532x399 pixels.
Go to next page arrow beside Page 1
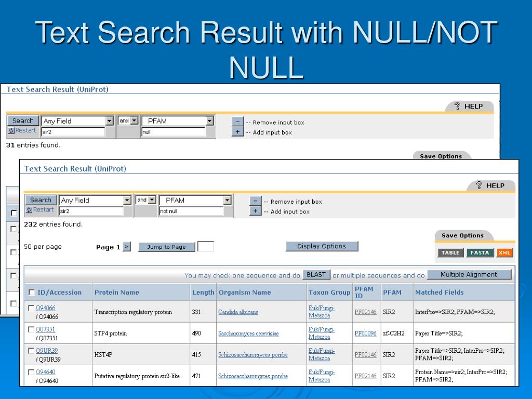point(127,247)
